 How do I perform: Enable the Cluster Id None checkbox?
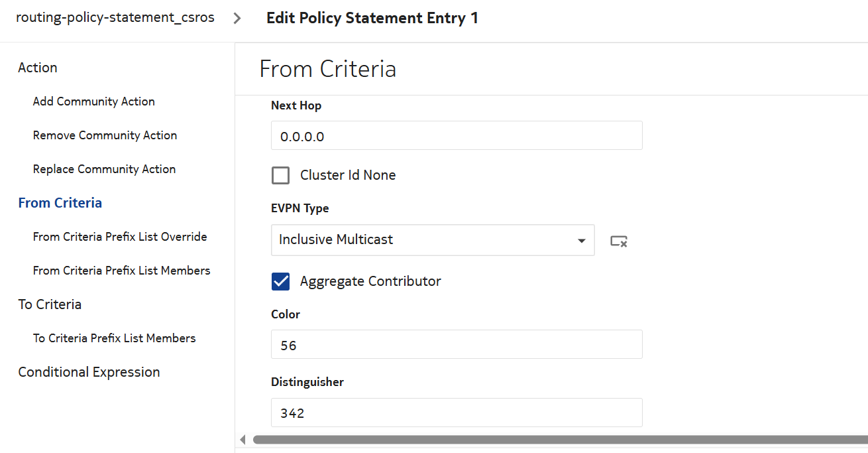[281, 175]
